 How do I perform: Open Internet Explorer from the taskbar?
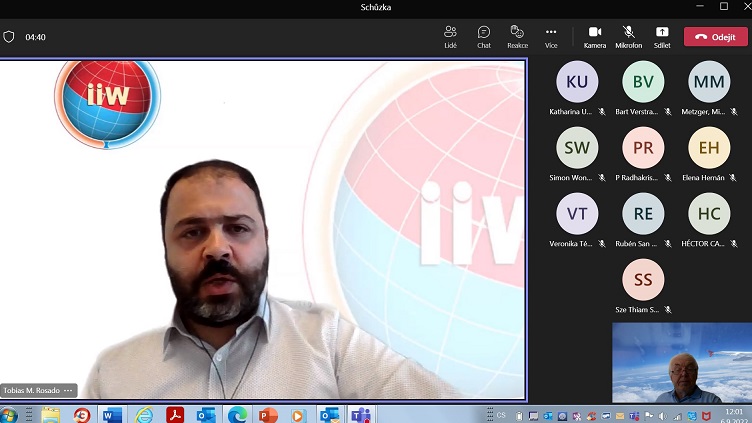143,415
